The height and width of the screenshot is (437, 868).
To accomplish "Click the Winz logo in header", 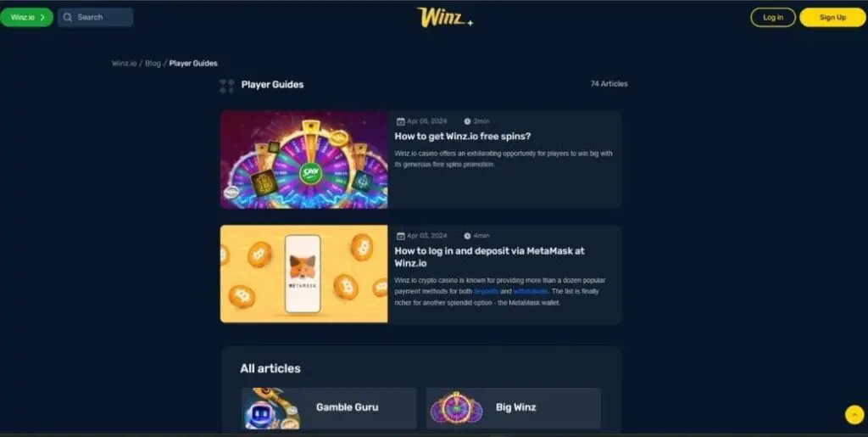I will point(445,17).
